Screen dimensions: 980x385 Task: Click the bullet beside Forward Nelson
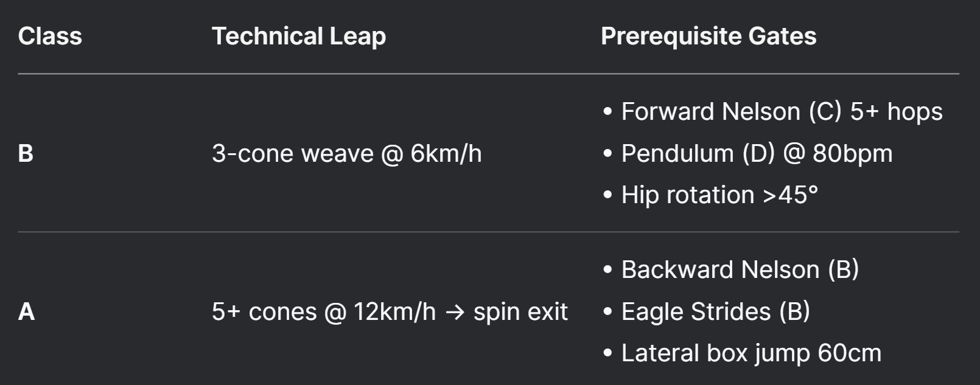coord(607,113)
